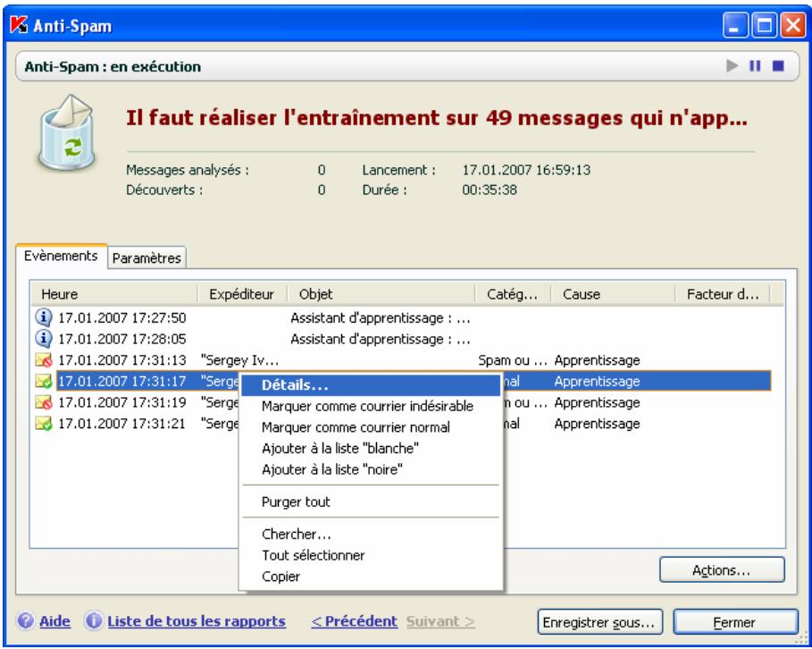
Task: Stop the Anti-Spam task with the stop icon
Action: tap(778, 63)
